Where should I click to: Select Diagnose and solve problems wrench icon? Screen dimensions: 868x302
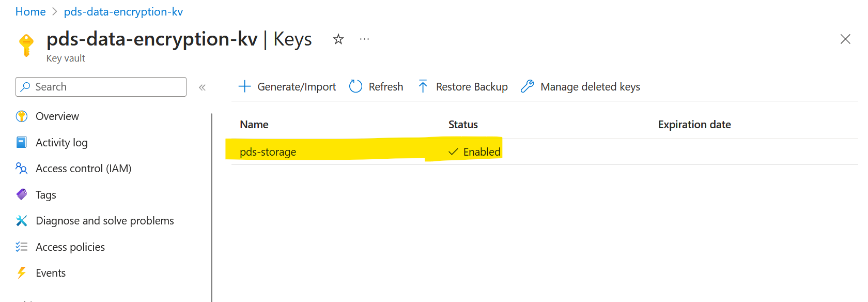click(21, 220)
